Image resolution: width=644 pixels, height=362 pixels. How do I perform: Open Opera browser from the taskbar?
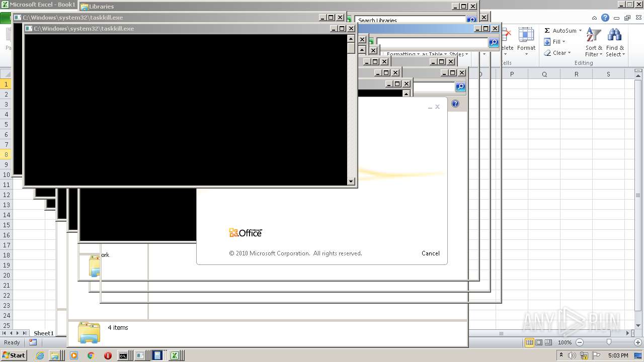pyautogui.click(x=108, y=355)
